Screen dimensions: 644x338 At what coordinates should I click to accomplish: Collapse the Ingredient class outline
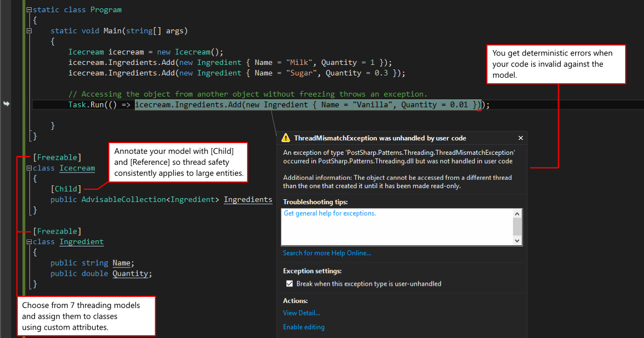pos(29,242)
